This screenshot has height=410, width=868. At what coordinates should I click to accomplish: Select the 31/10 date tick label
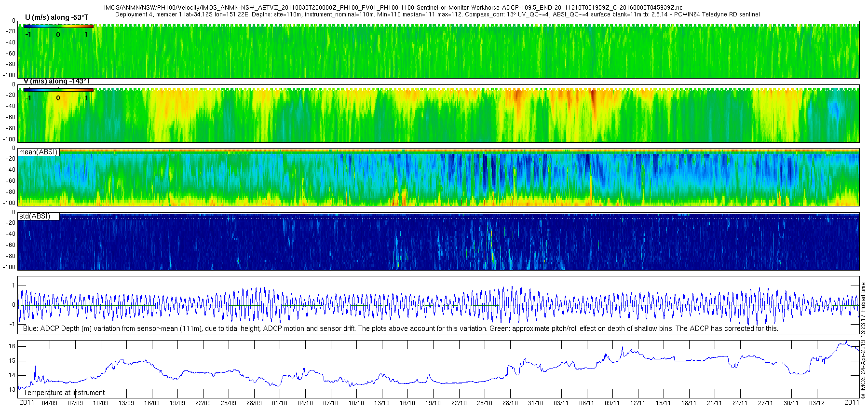point(536,403)
